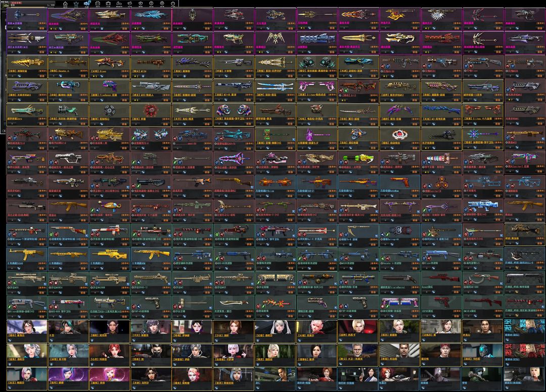546x392 pixels.
Task: Open the exclamation mark notice icon
Action: (151, 4)
